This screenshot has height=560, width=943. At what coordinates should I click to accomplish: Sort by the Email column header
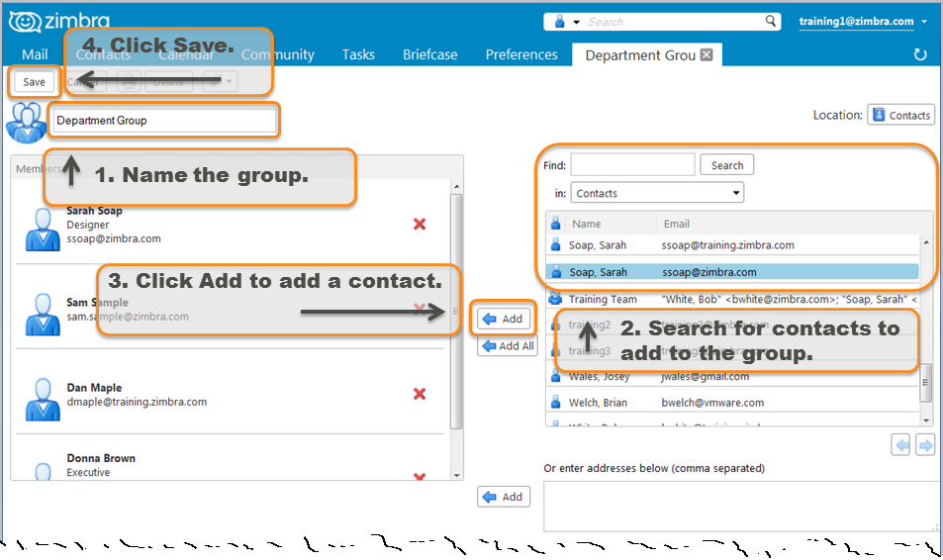pyautogui.click(x=676, y=224)
